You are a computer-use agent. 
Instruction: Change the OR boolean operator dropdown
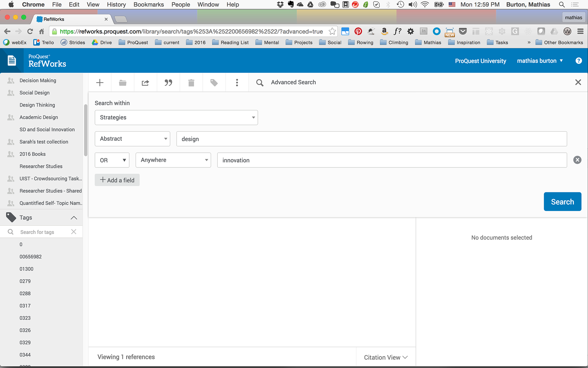[x=112, y=160]
